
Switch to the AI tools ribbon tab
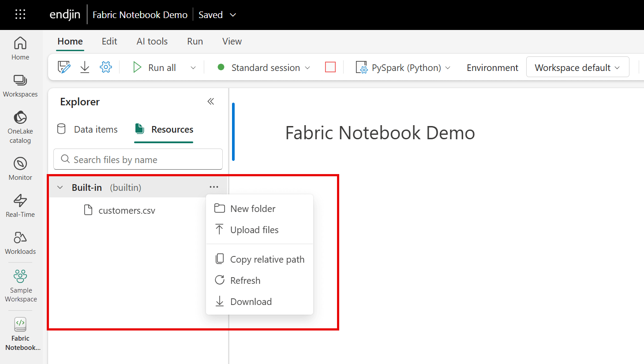click(152, 41)
